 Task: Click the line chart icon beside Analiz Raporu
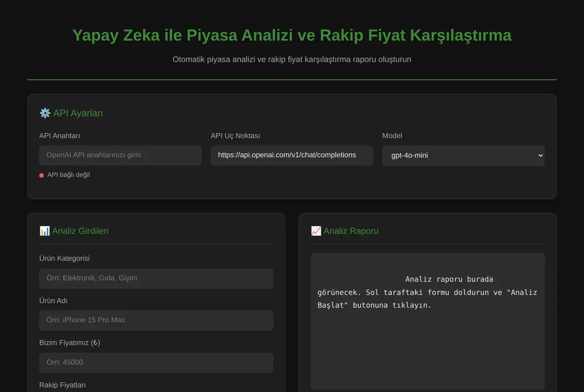316,231
